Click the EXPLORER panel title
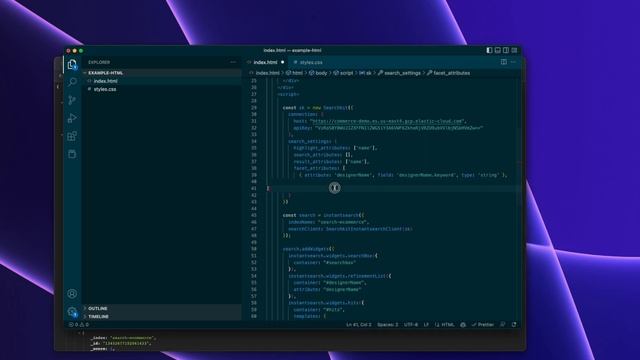The width and height of the screenshot is (640, 360). pyautogui.click(x=99, y=62)
